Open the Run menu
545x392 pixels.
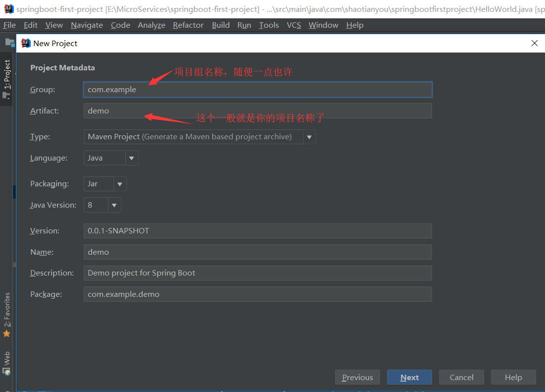244,25
